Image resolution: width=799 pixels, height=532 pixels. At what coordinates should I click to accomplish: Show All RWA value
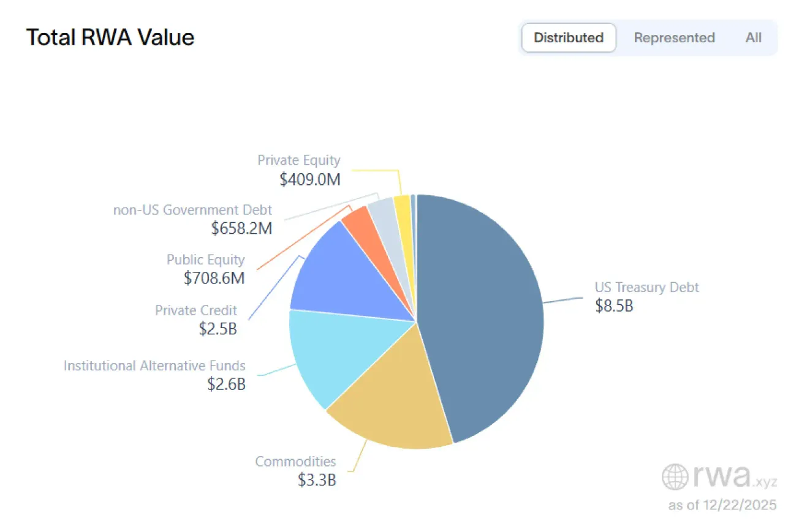[x=753, y=38]
